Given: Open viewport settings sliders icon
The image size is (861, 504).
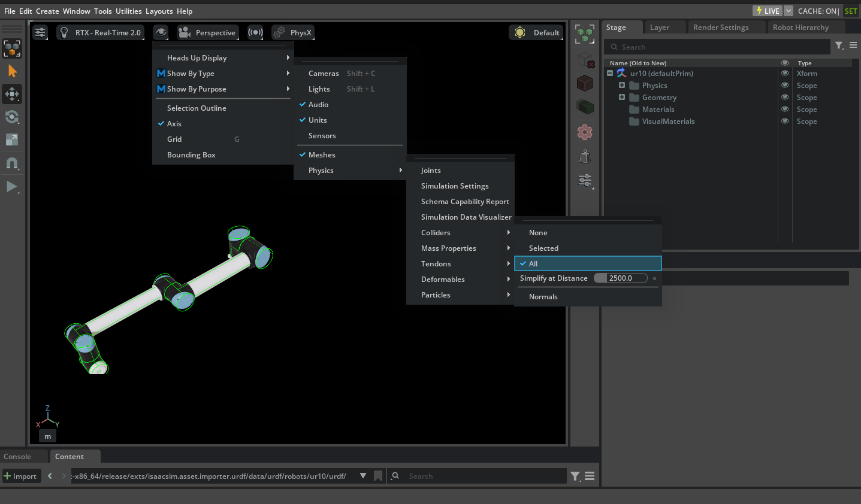Looking at the screenshot, I should 40,33.
